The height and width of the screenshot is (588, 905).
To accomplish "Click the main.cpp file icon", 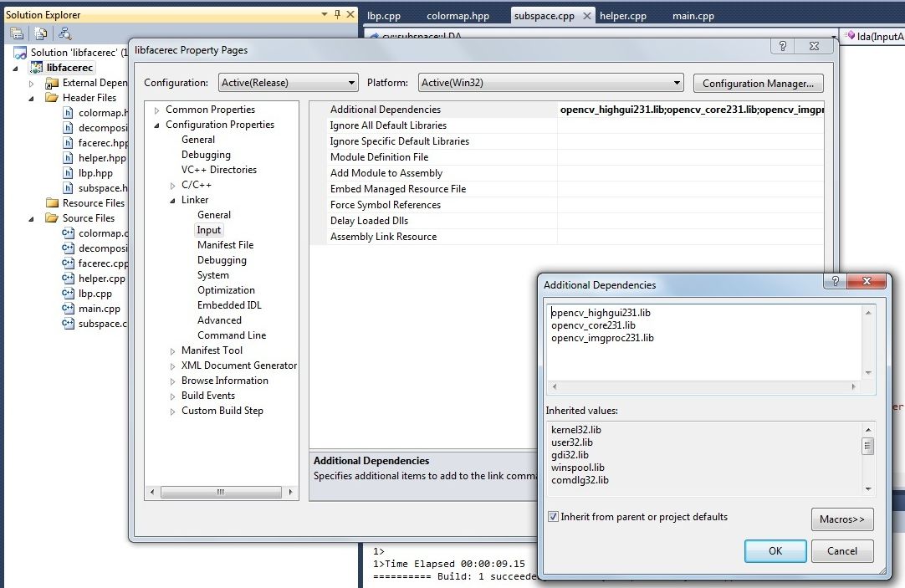I will click(x=68, y=308).
